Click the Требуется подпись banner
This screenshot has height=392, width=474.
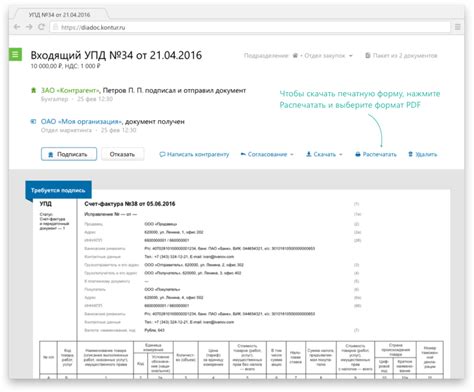[58, 190]
